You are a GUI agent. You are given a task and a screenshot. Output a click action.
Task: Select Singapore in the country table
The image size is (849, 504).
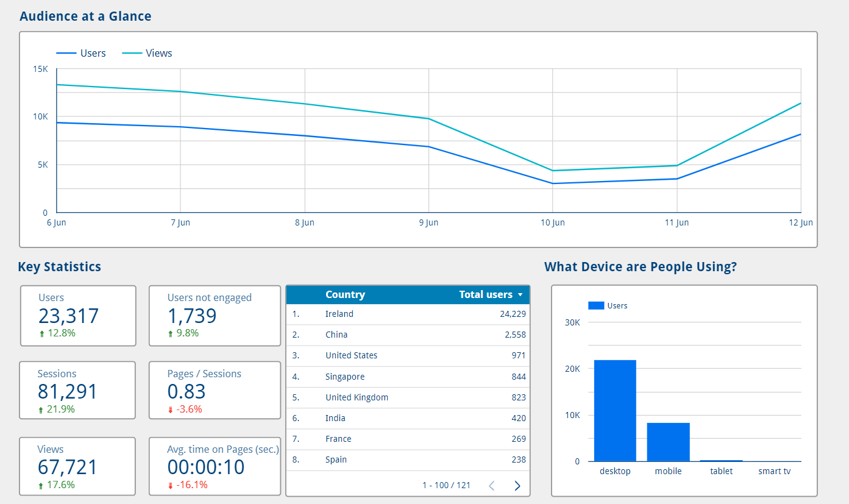(345, 377)
